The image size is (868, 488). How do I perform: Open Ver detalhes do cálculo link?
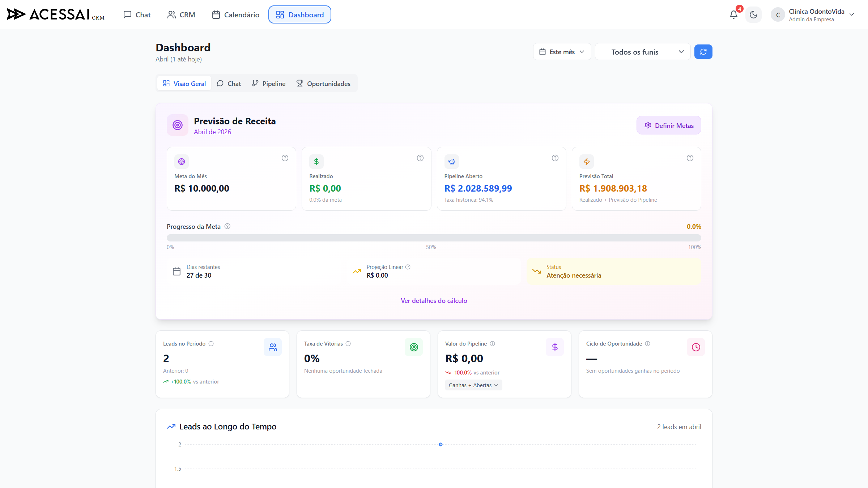434,300
